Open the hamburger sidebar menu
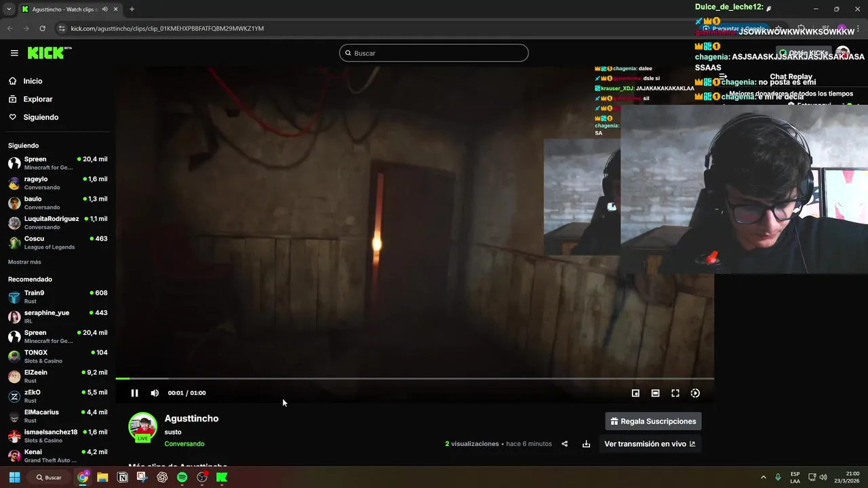 (x=14, y=53)
